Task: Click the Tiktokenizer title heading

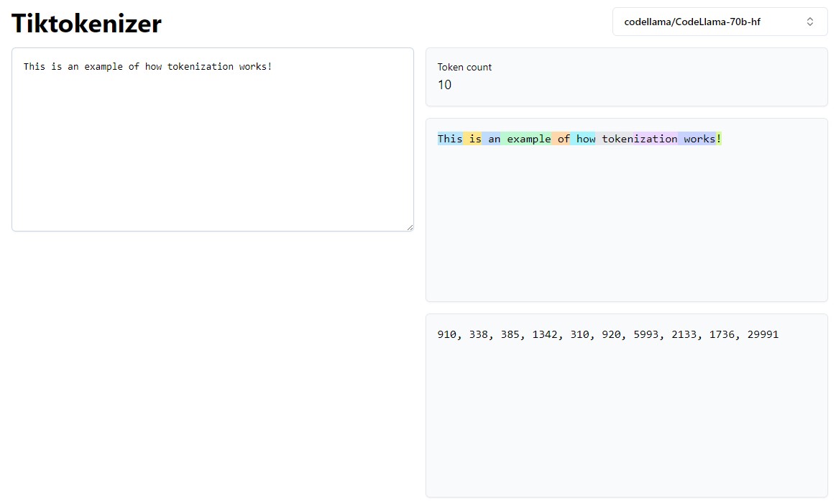Action: click(86, 24)
